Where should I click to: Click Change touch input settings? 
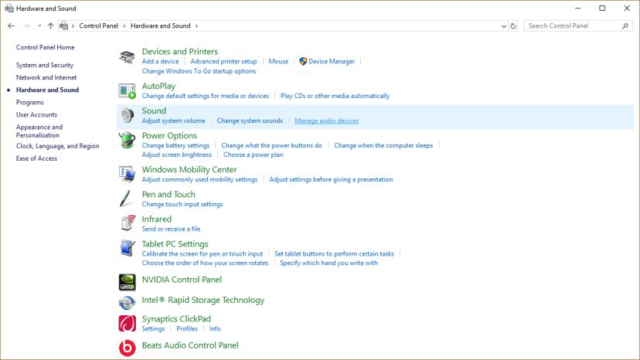point(182,204)
